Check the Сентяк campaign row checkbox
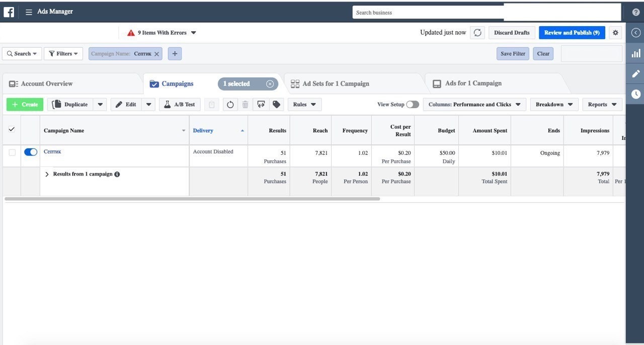Viewport: 644px width, 345px height. point(12,152)
